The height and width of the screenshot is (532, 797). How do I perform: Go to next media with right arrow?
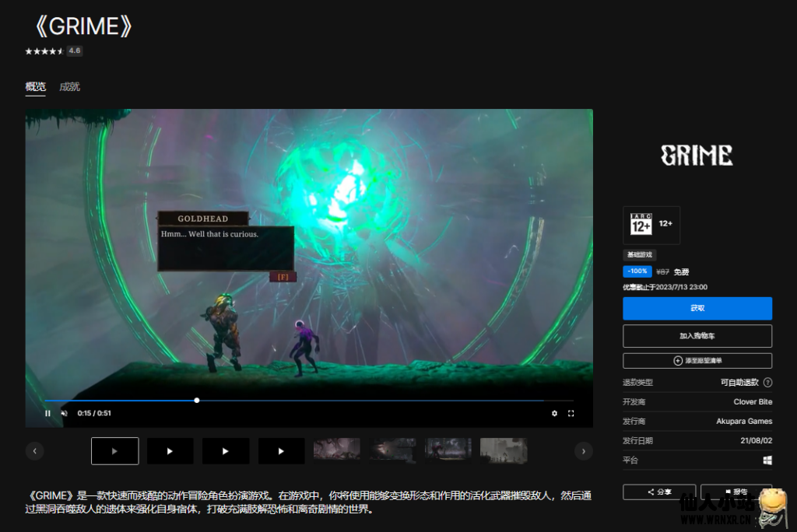[x=584, y=450]
